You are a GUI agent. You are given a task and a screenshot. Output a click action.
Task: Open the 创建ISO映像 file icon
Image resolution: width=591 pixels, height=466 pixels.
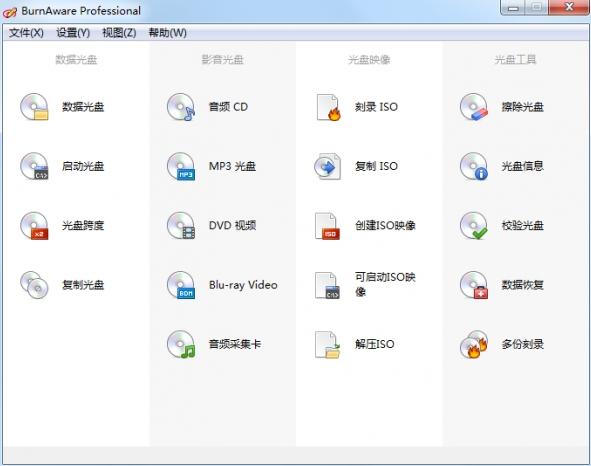coord(328,226)
